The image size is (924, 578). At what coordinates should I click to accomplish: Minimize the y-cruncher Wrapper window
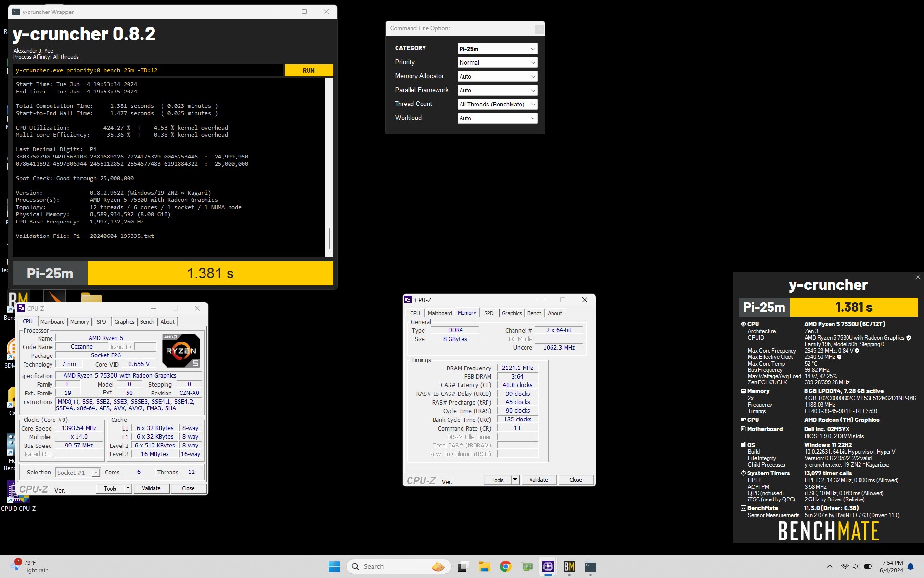tap(282, 12)
